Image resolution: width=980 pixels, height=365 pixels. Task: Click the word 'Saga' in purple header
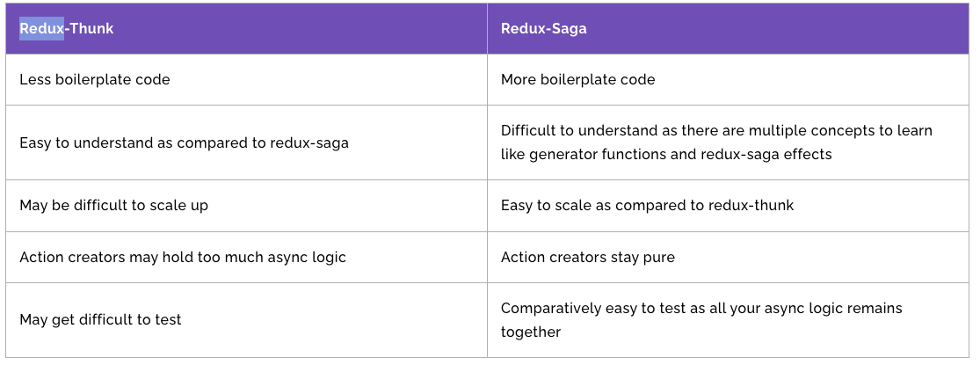569,29
